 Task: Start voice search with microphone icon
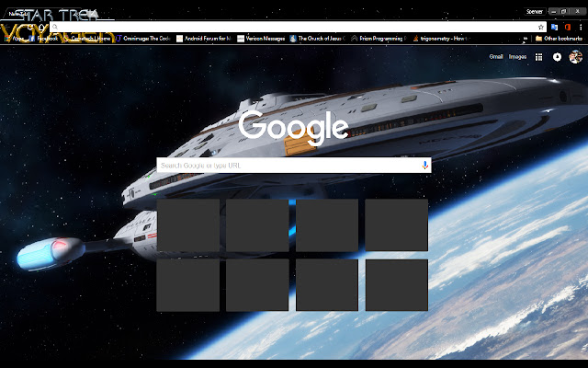pos(424,166)
